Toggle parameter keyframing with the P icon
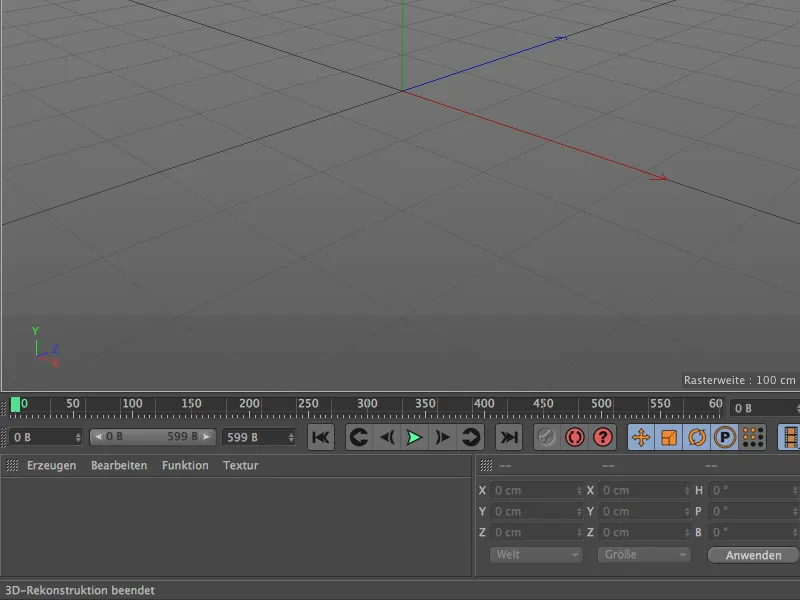This screenshot has width=800, height=600. [725, 435]
